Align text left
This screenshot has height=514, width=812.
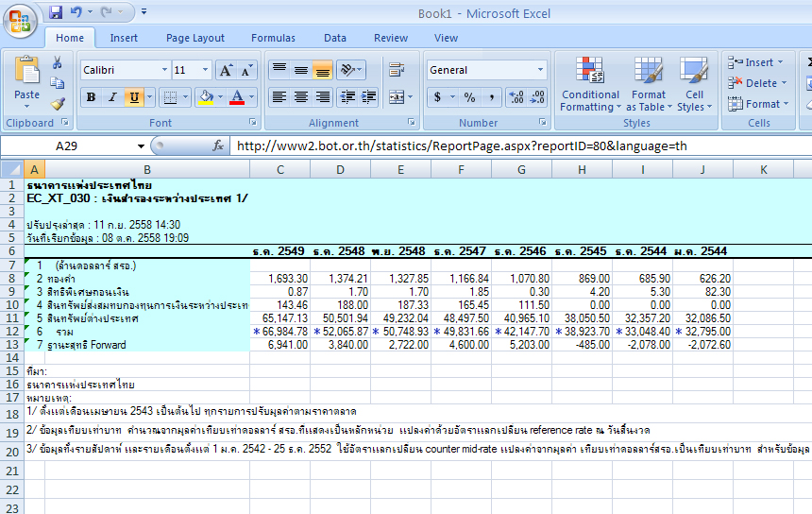tap(279, 97)
